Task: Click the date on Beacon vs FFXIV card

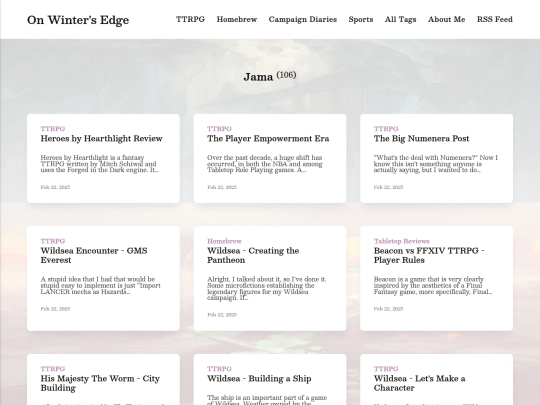Action: coord(388,309)
